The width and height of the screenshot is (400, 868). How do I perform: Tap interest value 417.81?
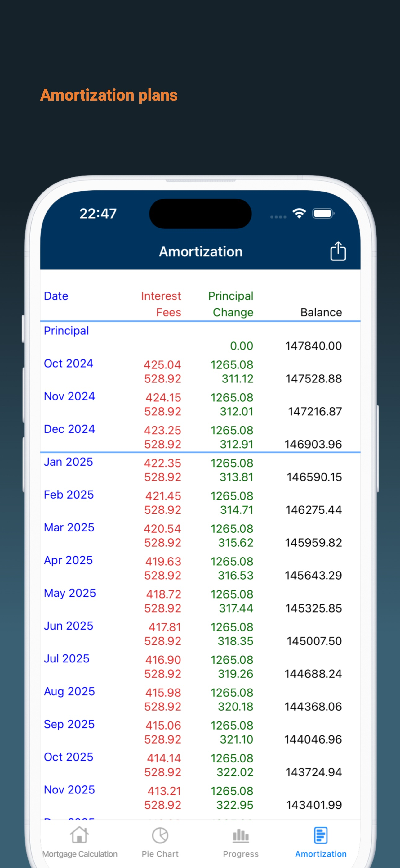tap(165, 627)
